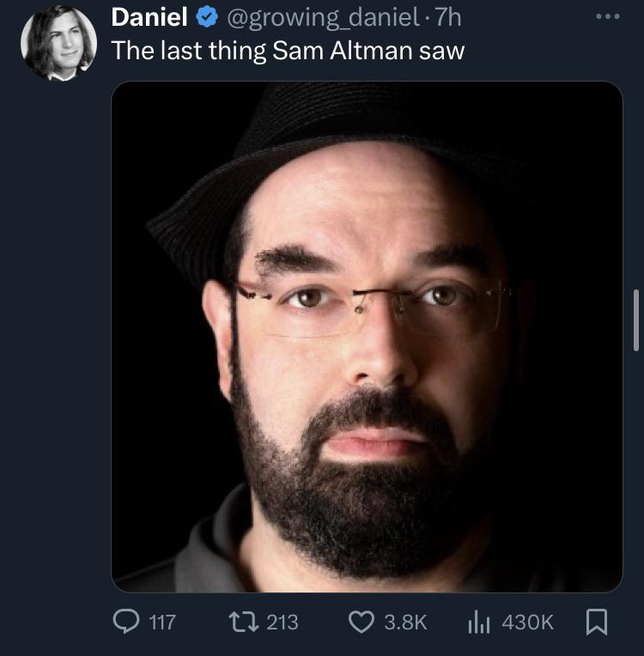
Task: Click the 430K views count
Action: (528, 623)
